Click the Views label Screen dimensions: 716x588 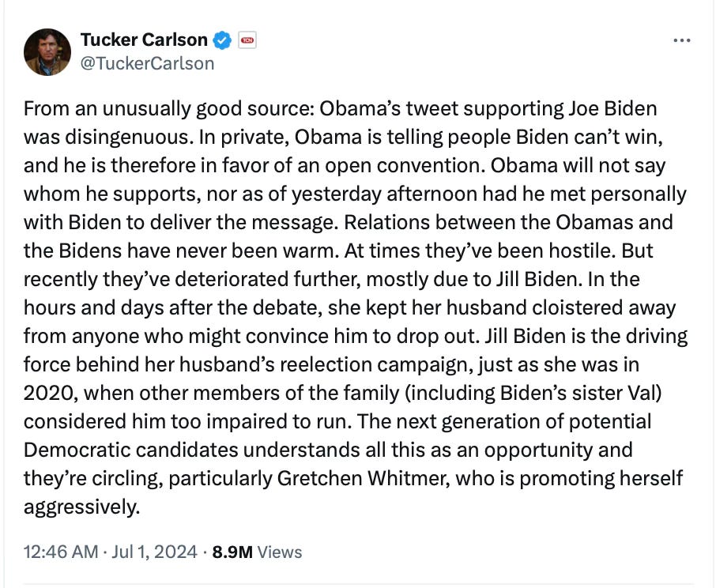pos(280,552)
